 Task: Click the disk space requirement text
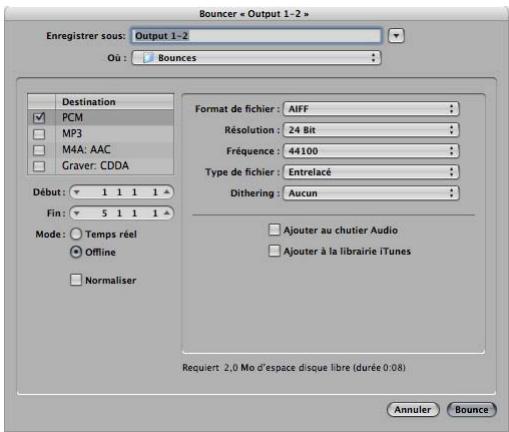[294, 368]
